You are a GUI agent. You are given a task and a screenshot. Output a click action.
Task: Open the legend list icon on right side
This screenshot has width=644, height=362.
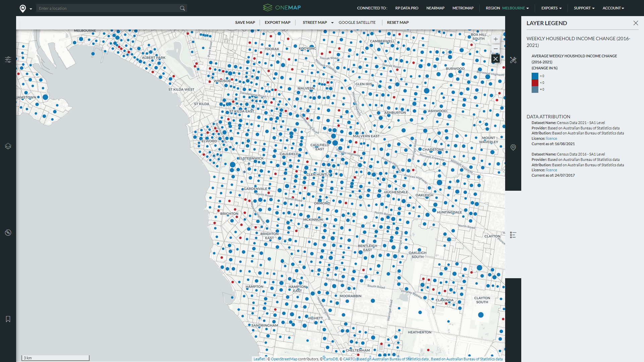513,235
